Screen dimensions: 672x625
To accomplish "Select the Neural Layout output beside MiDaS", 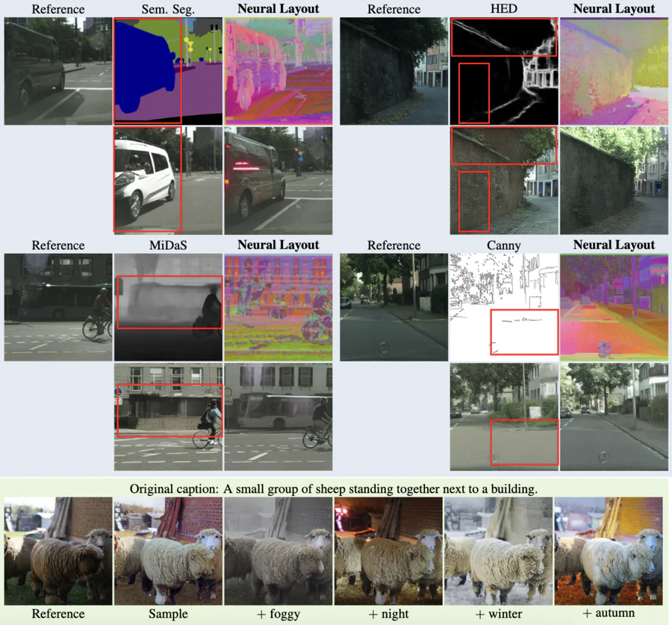I will [x=278, y=307].
